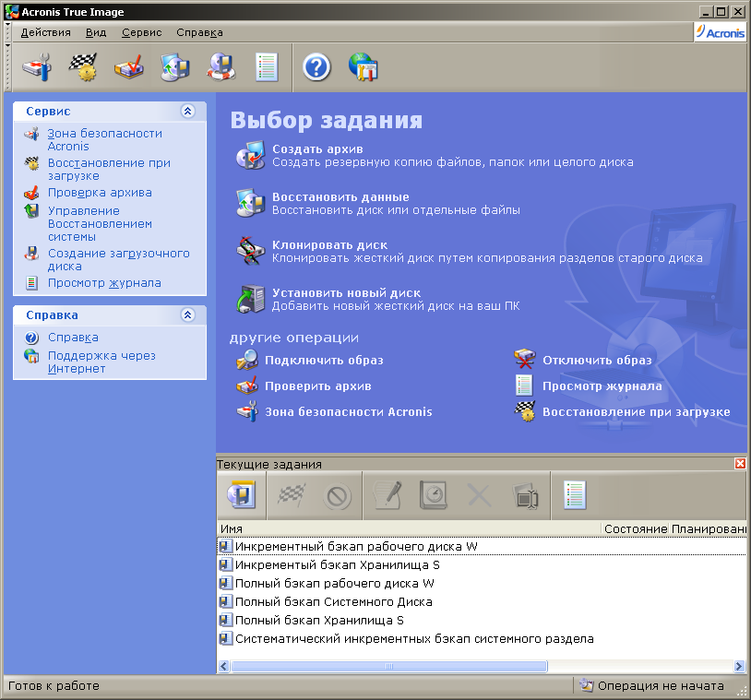Open the Вид menu
Viewport: 751px width, 700px height.
(96, 32)
